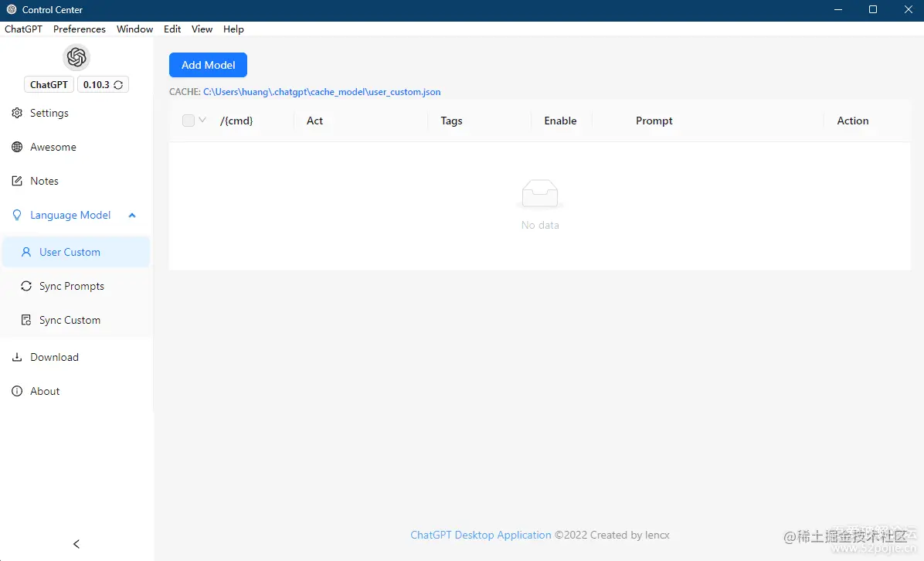Open the Preferences menu

80,29
